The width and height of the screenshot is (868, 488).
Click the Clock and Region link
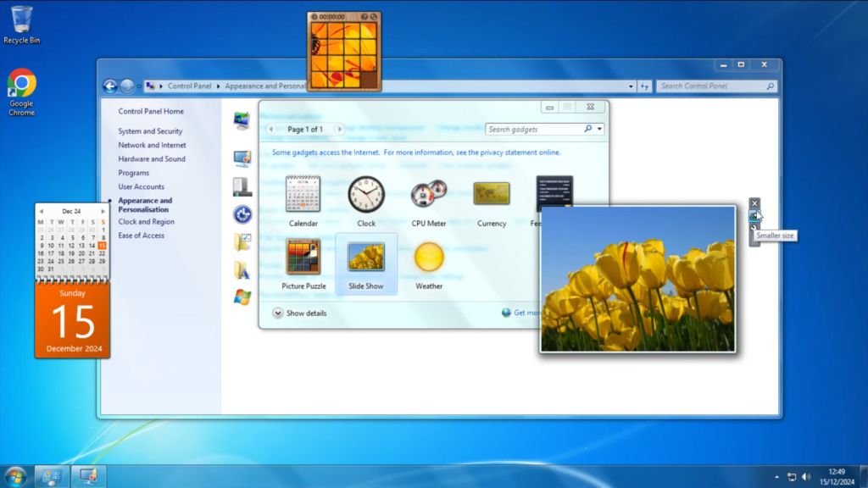click(x=146, y=222)
